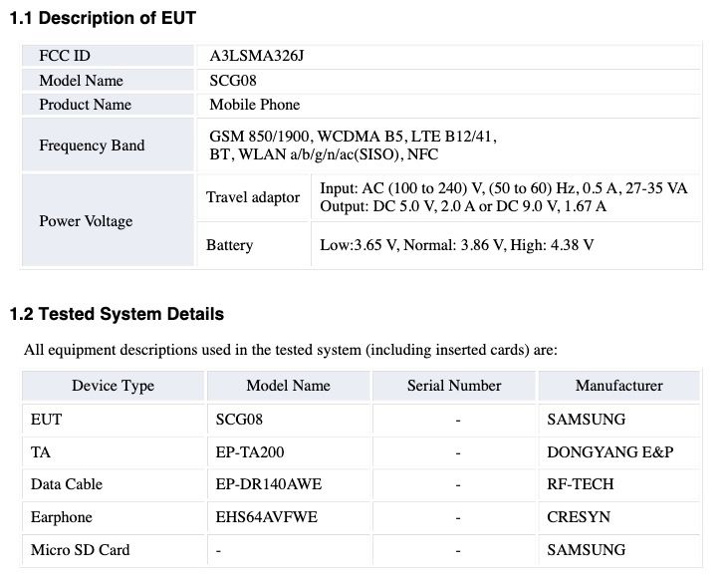Screen dimensions: 728x582
Task: Select the "Micro SD Card" device type cell
Action: [x=81, y=549]
